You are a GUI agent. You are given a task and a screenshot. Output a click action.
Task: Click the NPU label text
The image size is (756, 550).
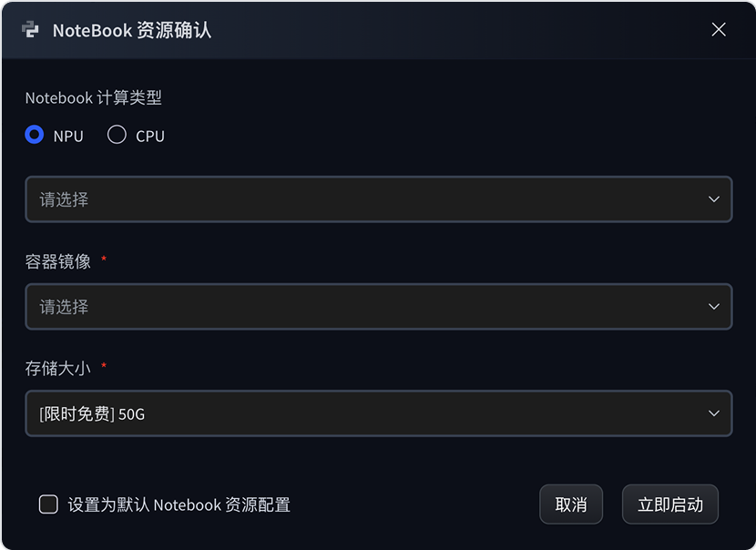pyautogui.click(x=68, y=137)
